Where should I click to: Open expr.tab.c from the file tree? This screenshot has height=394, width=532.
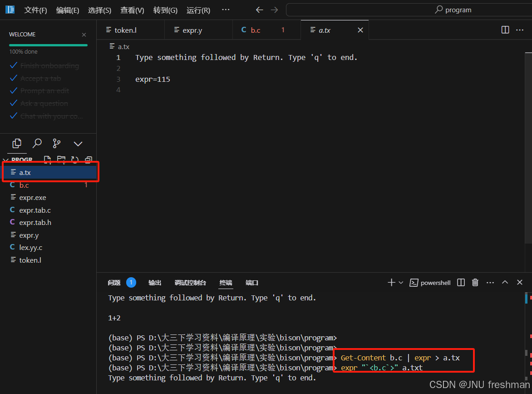(48, 210)
